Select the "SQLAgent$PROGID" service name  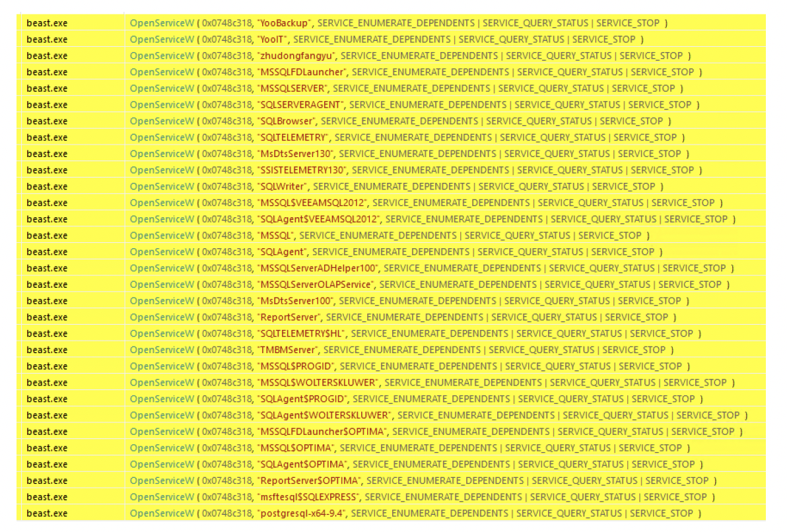coord(302,399)
